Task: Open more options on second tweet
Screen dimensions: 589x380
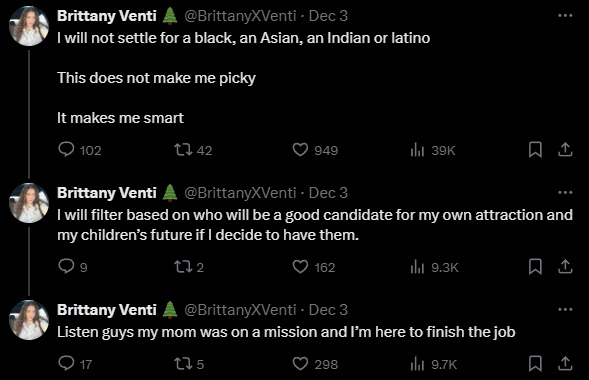Action: 565,193
